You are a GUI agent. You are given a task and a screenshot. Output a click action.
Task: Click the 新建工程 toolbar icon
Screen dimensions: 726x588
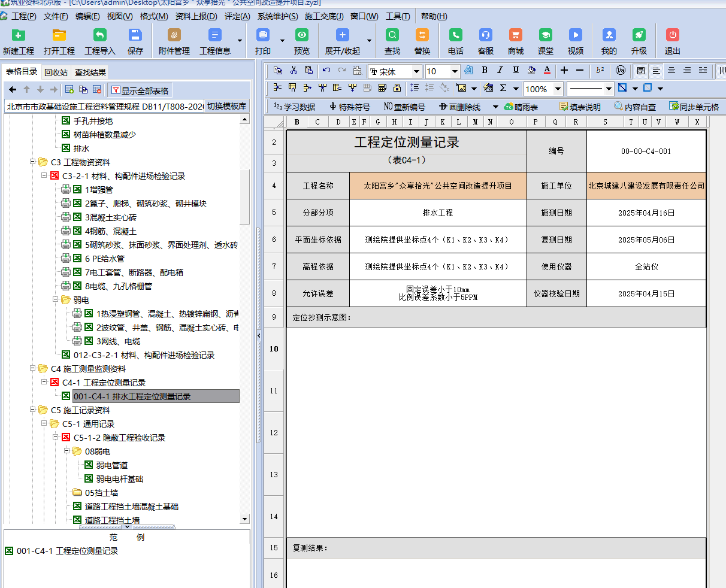18,35
